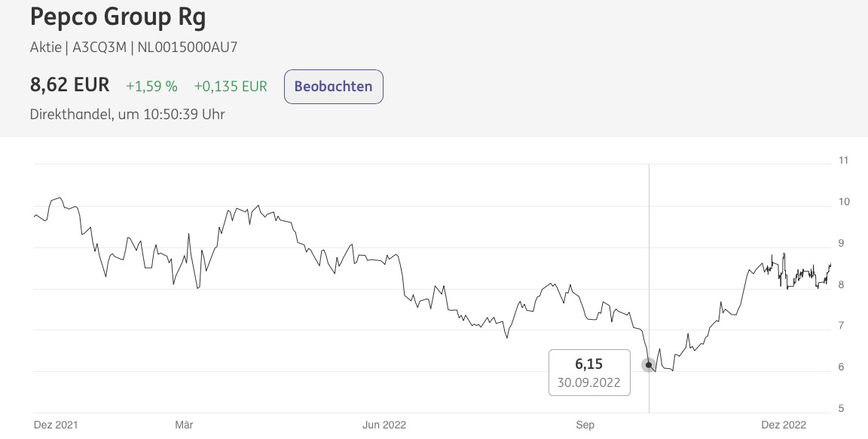Screen dimensions: 868x439
Task: Click the Pepco Group Rg title
Action: (x=118, y=17)
